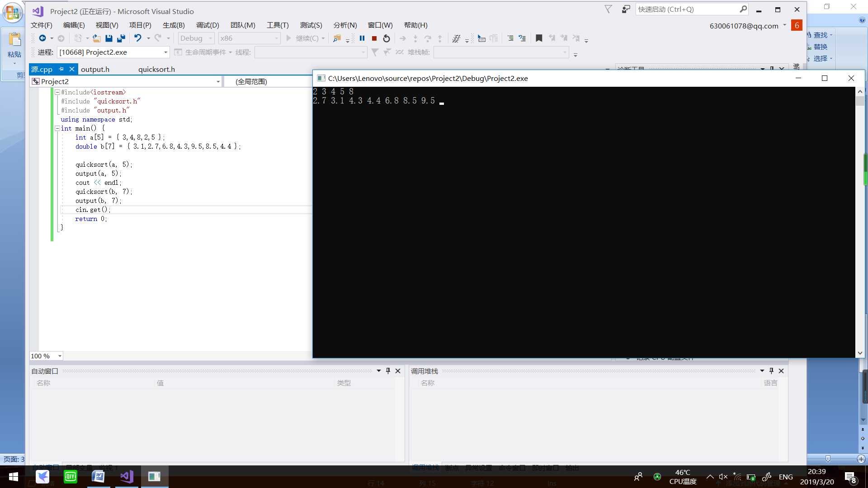The height and width of the screenshot is (488, 868).
Task: Click the Navigate Backward arrow icon
Action: (42, 38)
